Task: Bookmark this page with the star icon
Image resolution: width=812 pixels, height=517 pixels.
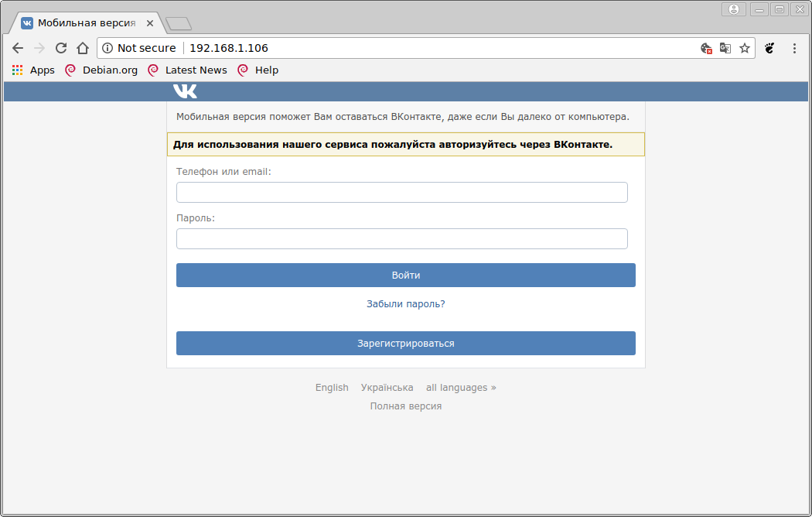Action: click(x=745, y=48)
